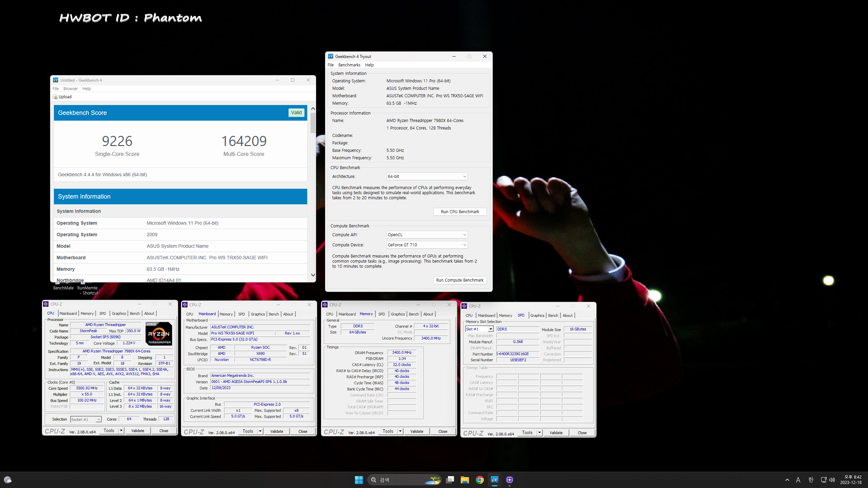868x488 pixels.
Task: Click Close button in the CPU-Z Mainboard window
Action: coord(303,431)
